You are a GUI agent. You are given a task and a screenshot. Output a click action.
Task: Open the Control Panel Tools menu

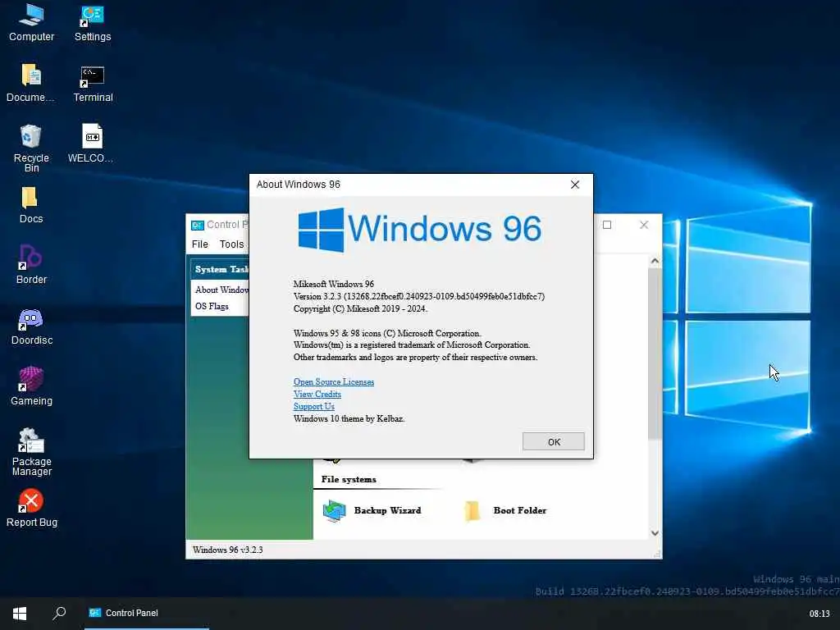click(x=231, y=244)
